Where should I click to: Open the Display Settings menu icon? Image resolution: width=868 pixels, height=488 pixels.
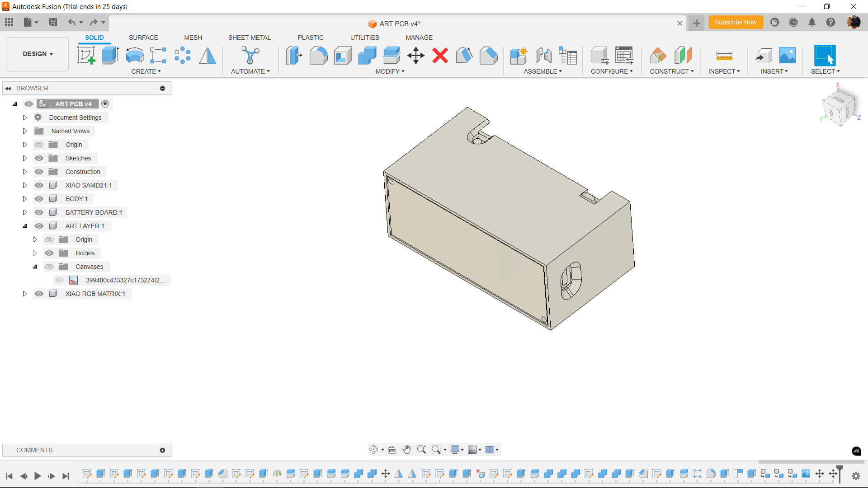455,450
